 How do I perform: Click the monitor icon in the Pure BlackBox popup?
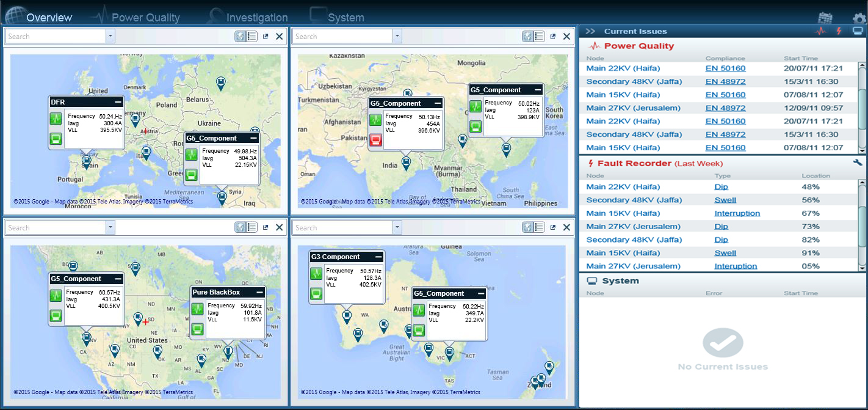click(198, 329)
